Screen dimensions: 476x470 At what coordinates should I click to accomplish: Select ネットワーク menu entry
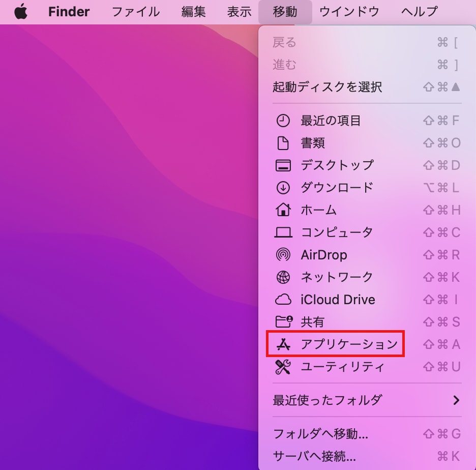pos(367,277)
